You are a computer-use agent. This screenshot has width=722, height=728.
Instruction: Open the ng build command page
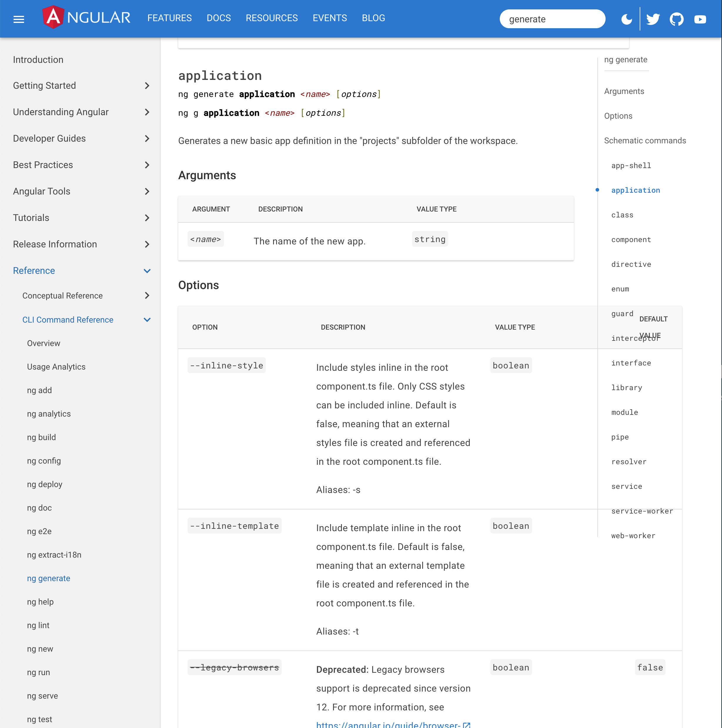click(41, 437)
